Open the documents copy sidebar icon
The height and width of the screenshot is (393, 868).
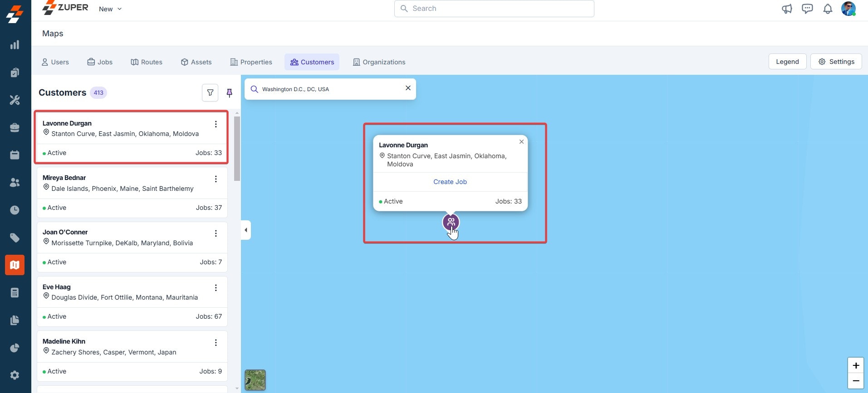pos(15,320)
